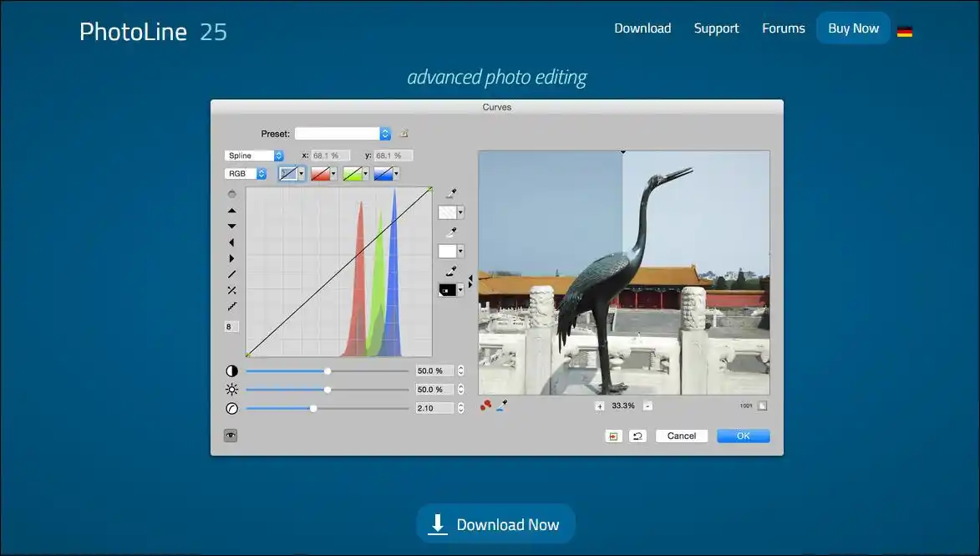Click the sun brightness icon
This screenshot has width=980, height=556.
coord(231,390)
